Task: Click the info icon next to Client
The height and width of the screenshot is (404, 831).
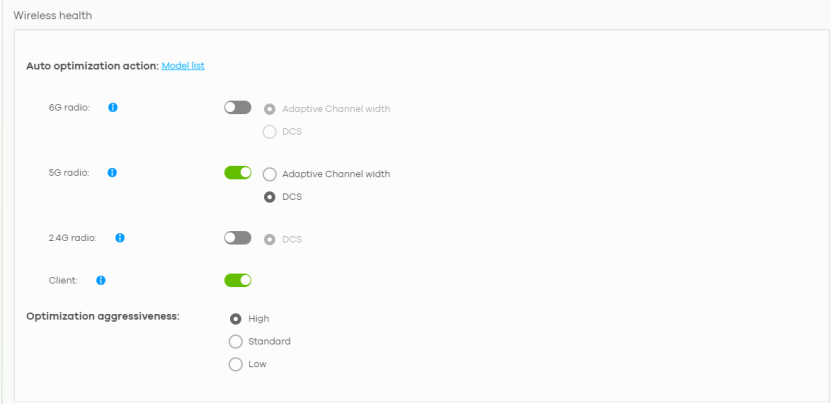Action: point(101,280)
